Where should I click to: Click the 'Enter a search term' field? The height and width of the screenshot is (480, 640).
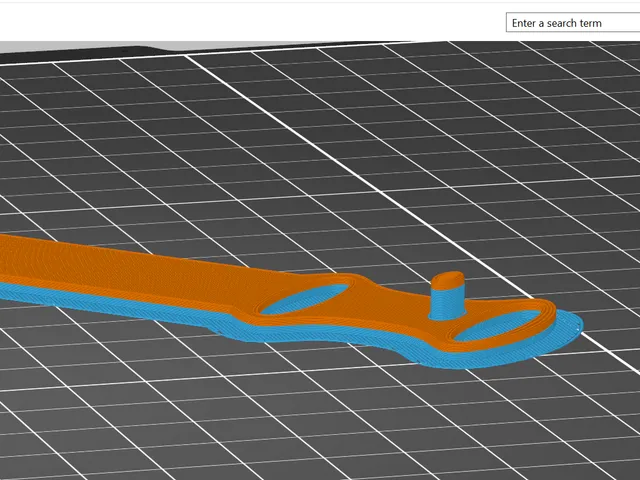pos(573,23)
